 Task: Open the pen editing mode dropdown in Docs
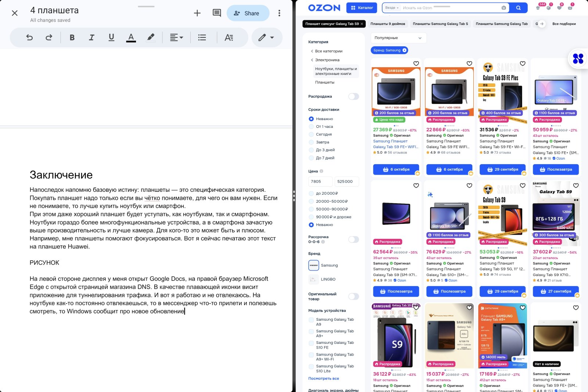tap(267, 37)
